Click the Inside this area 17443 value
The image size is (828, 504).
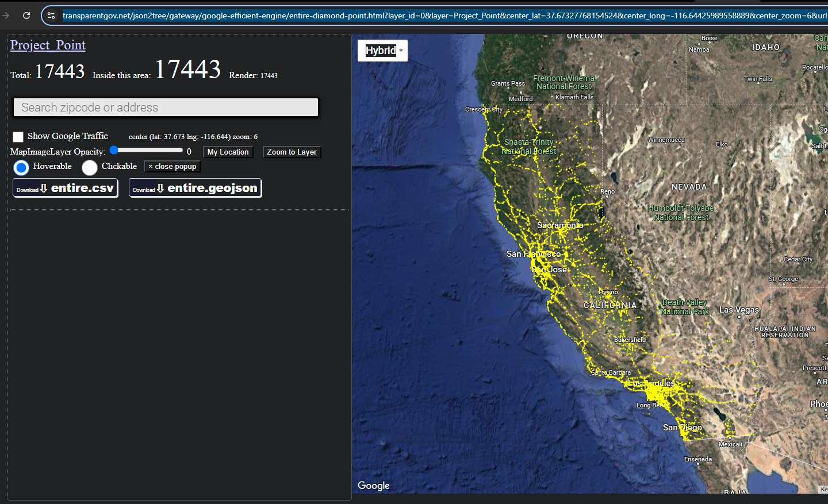[x=187, y=70]
